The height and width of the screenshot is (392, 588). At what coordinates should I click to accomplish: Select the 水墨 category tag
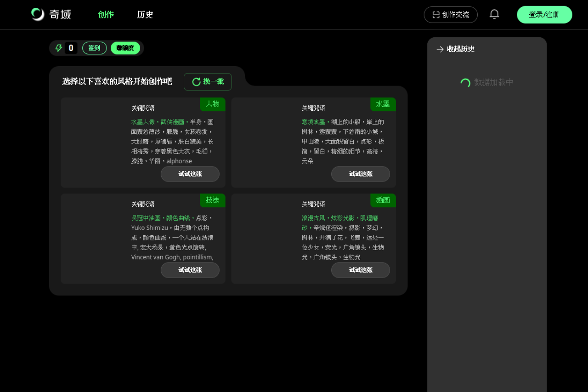coord(383,104)
